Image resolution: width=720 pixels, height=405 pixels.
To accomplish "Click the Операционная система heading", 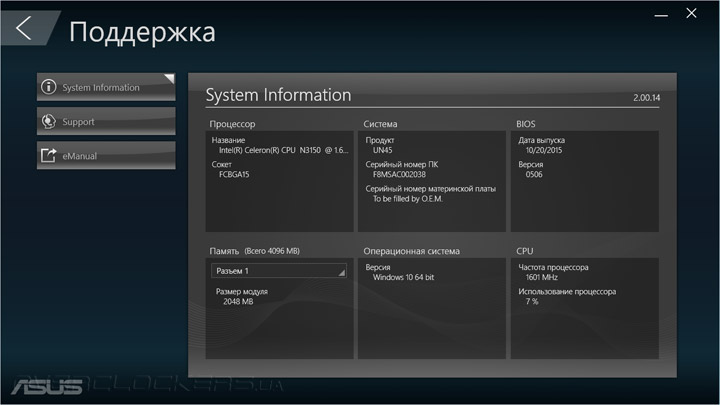I will point(411,251).
